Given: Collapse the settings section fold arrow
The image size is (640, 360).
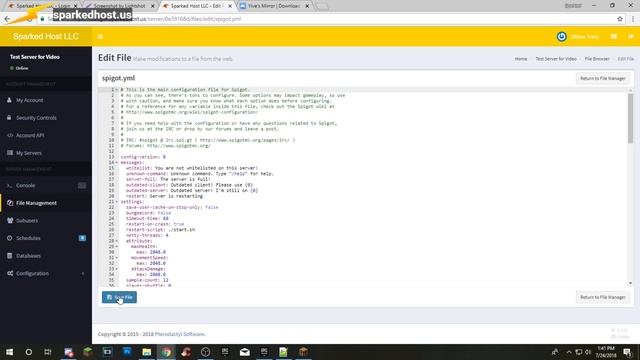Looking at the screenshot, I should pyautogui.click(x=117, y=202).
